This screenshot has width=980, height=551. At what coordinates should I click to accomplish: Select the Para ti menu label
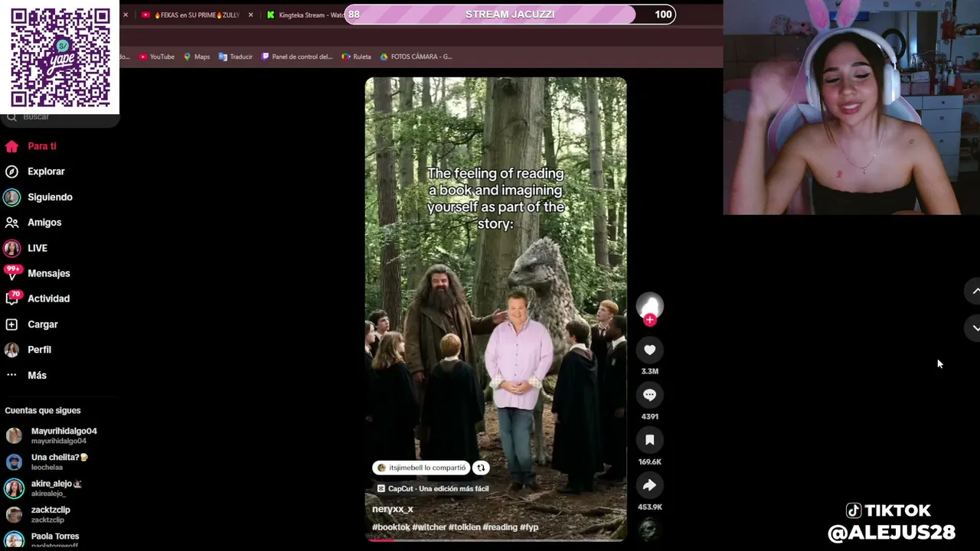click(42, 146)
